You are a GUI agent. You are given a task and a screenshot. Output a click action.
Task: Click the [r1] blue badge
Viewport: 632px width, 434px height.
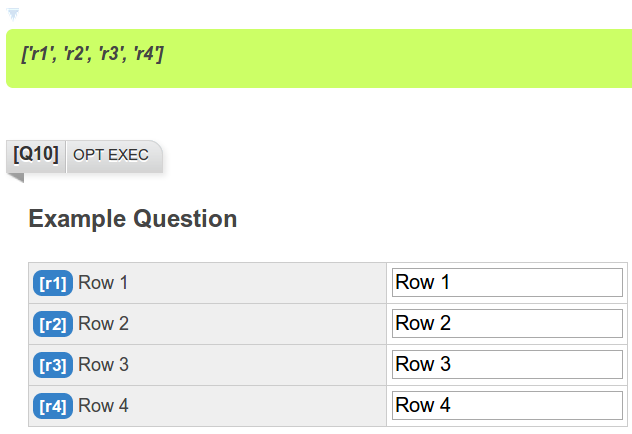point(53,283)
